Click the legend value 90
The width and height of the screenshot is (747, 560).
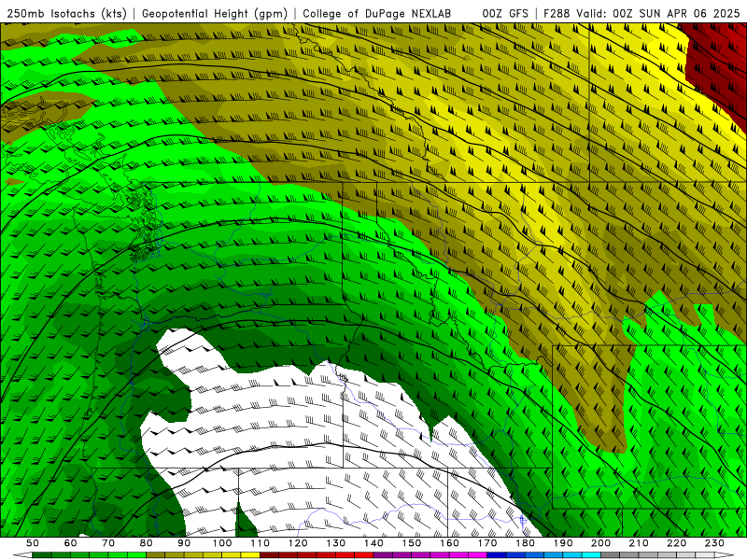tap(184, 543)
